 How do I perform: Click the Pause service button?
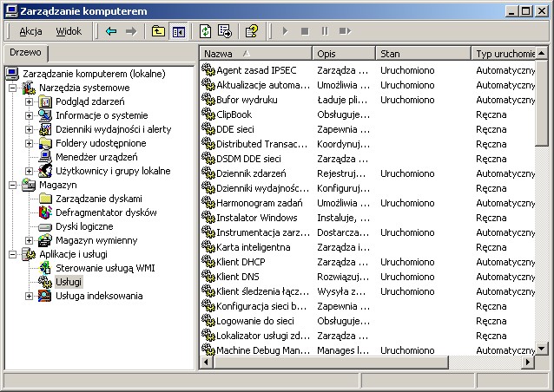pos(325,31)
